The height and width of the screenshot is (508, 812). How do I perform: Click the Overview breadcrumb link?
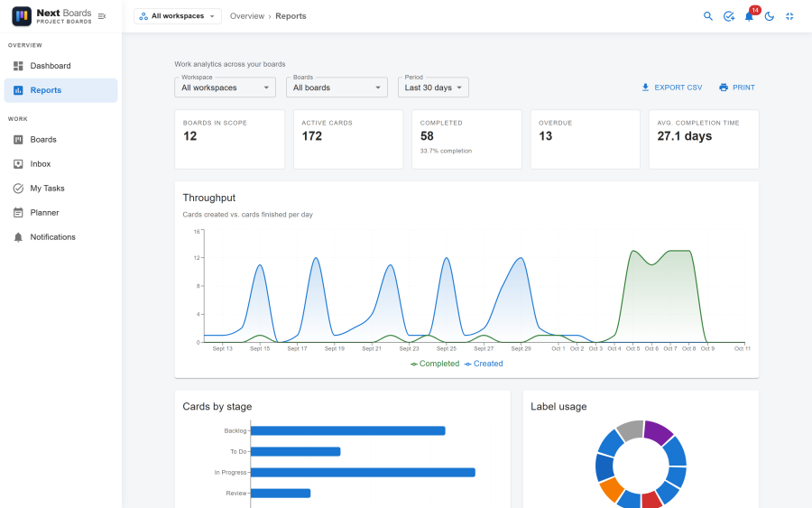pyautogui.click(x=247, y=16)
